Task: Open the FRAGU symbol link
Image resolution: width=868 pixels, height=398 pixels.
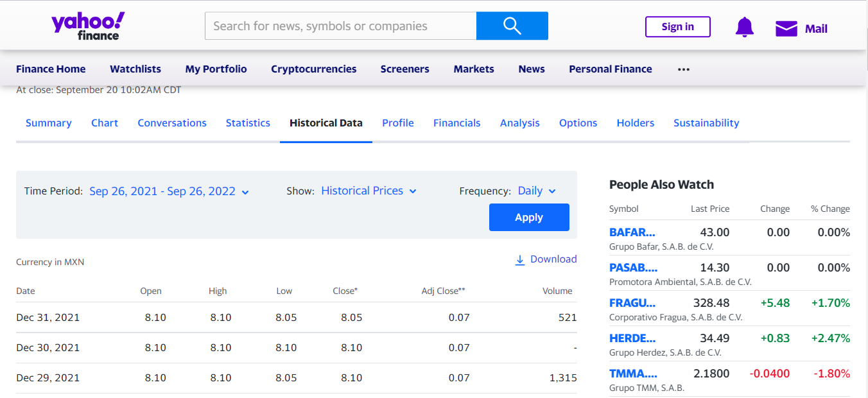Action: tap(632, 303)
